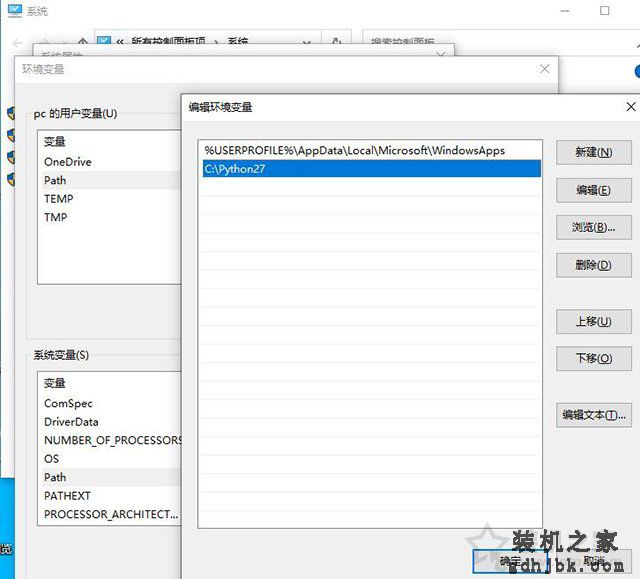This screenshot has height=579, width=640.
Task: Click the 新建(N) button
Action: point(593,153)
